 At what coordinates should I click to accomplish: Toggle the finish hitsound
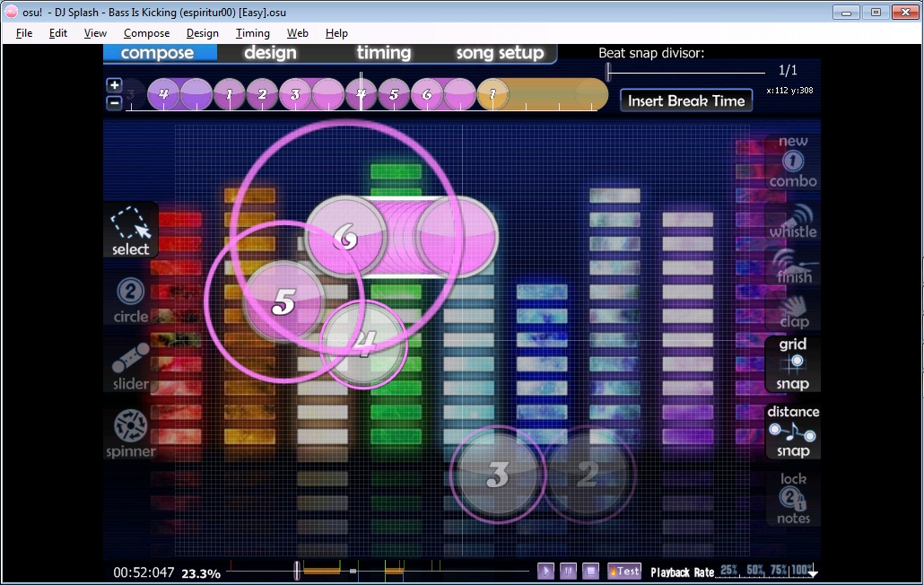click(x=793, y=266)
